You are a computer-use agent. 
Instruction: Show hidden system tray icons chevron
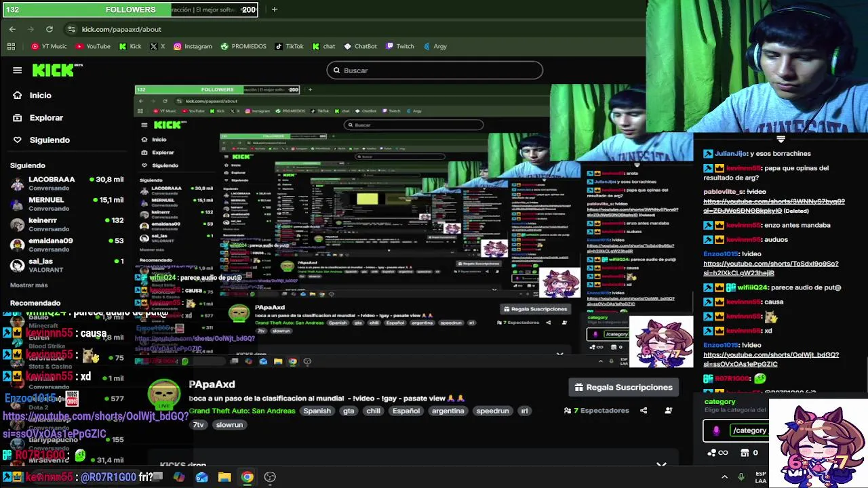tap(724, 477)
